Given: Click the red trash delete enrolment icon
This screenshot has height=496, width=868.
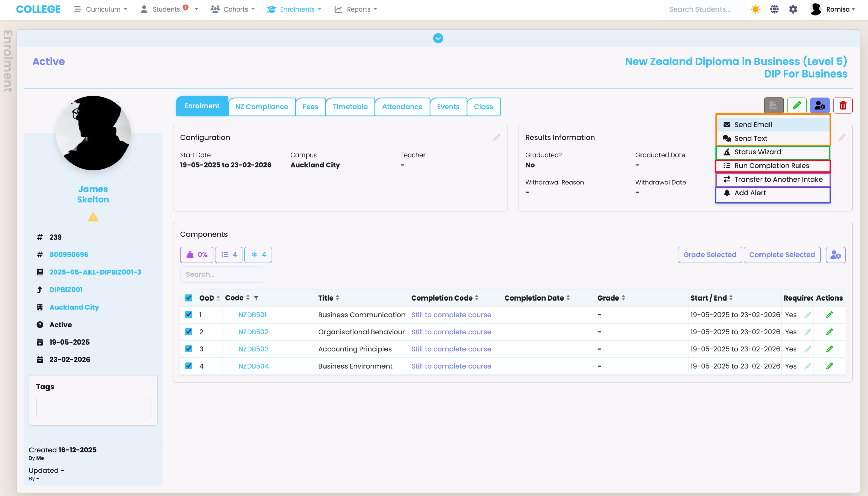Looking at the screenshot, I should pyautogui.click(x=843, y=106).
